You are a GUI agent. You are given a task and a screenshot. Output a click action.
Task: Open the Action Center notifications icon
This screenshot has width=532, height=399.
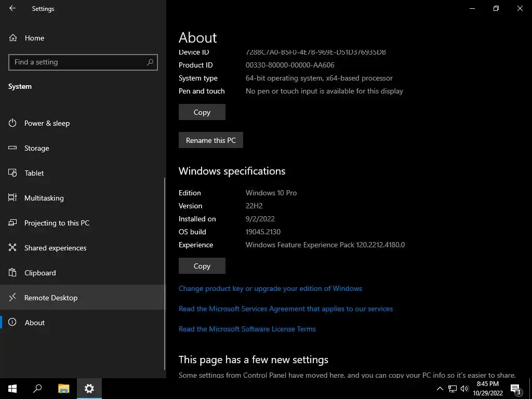[516, 389]
